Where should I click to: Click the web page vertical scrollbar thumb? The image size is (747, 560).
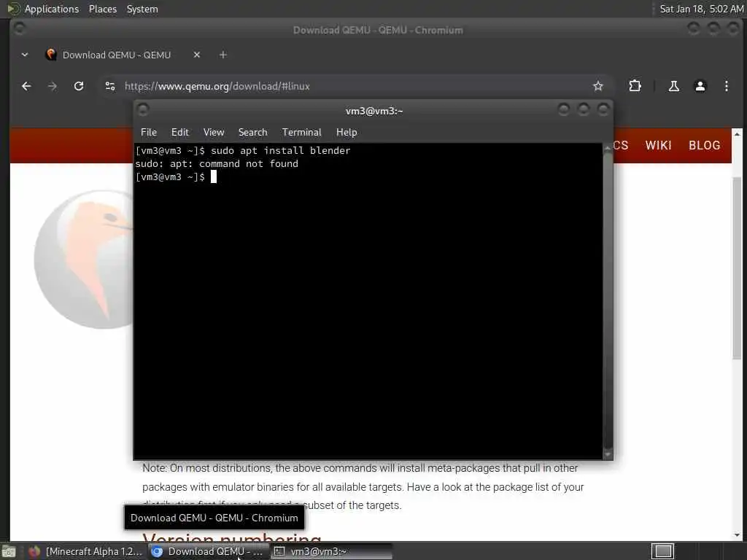737,268
